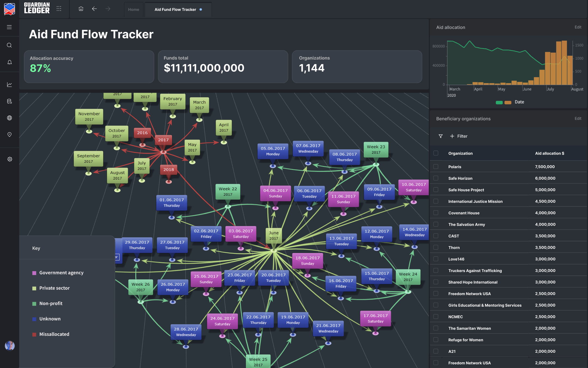The width and height of the screenshot is (588, 368).
Task: Click the Funds total card
Action: (x=223, y=67)
